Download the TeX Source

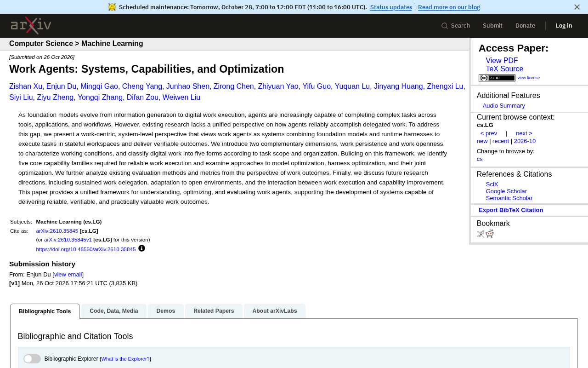[x=504, y=69]
